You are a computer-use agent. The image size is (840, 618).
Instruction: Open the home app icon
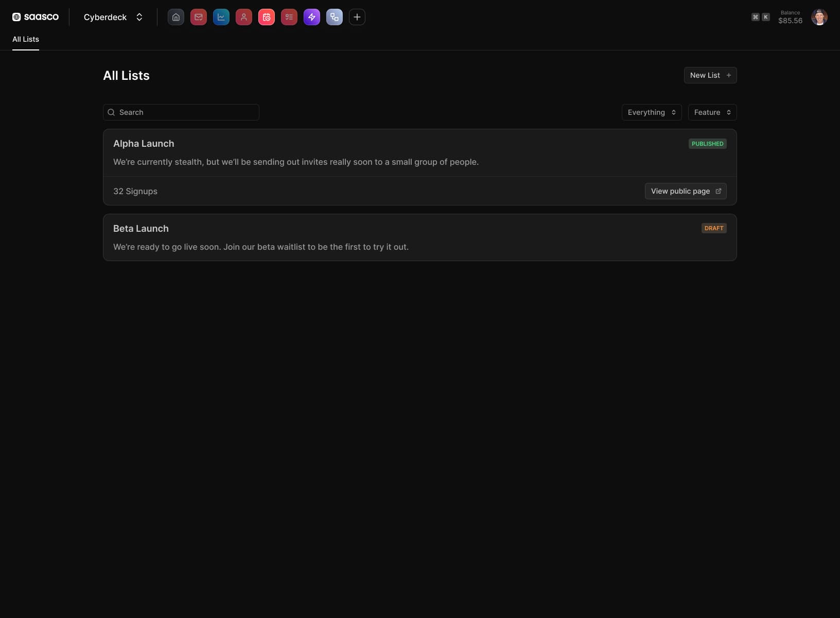pos(176,17)
